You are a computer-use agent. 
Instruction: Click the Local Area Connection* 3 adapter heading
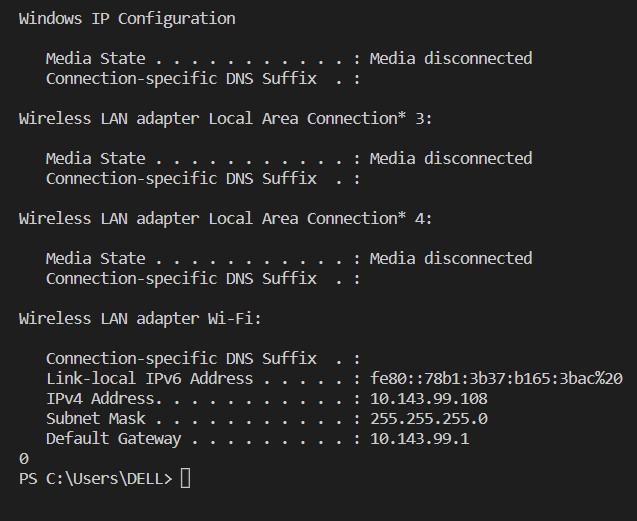click(225, 118)
